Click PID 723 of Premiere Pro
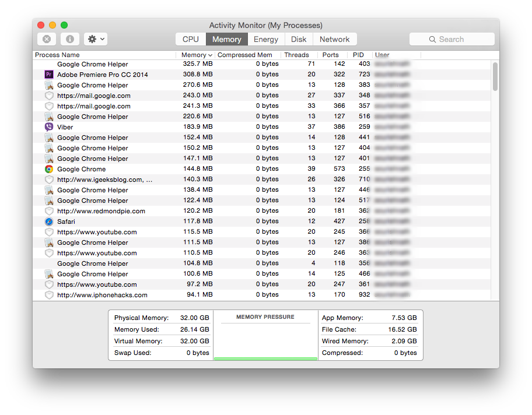Image resolution: width=532 pixels, height=415 pixels. [365, 74]
